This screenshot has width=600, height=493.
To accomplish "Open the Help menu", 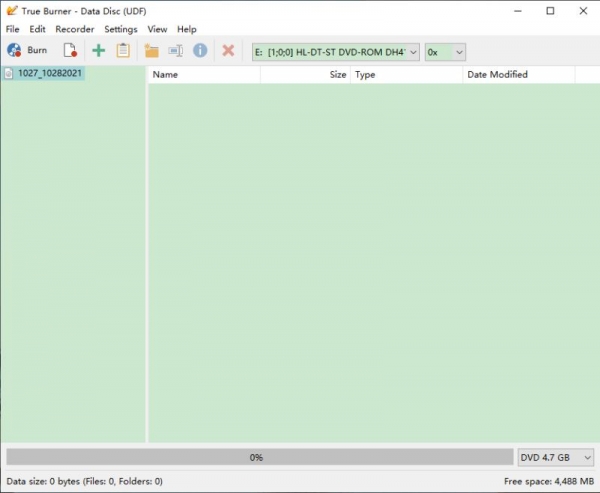I will (x=187, y=29).
